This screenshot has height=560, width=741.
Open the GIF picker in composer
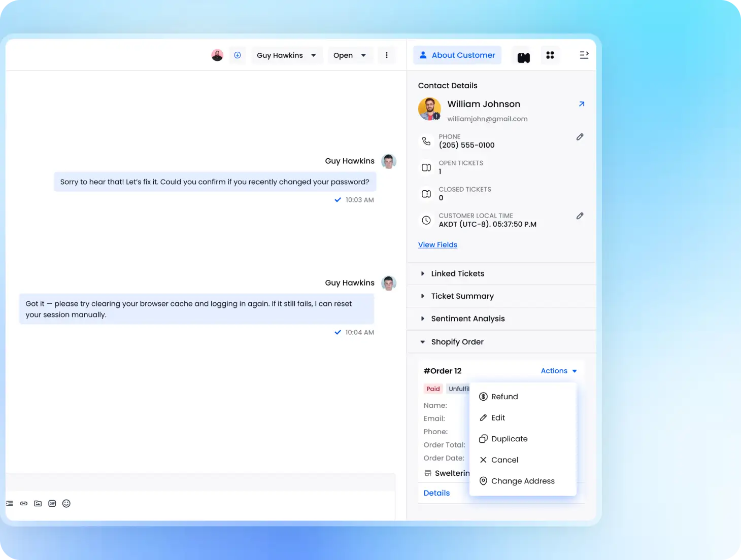52,504
